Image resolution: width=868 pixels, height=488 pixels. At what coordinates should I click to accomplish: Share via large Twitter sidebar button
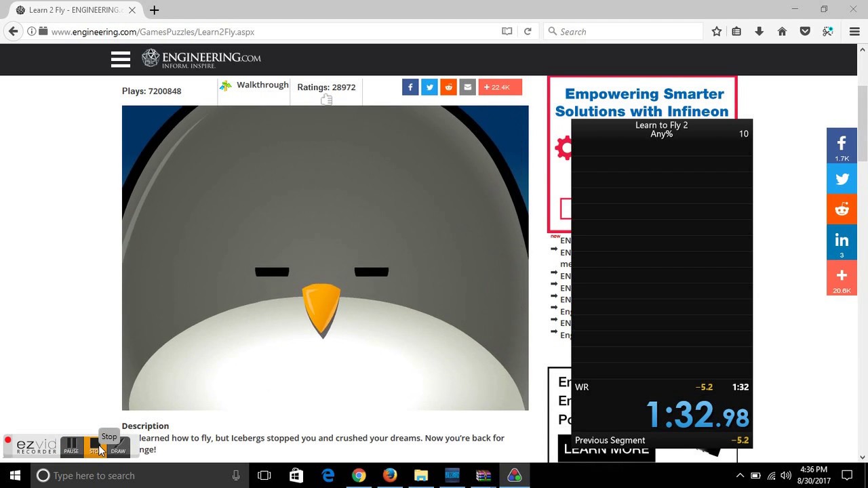tap(842, 179)
